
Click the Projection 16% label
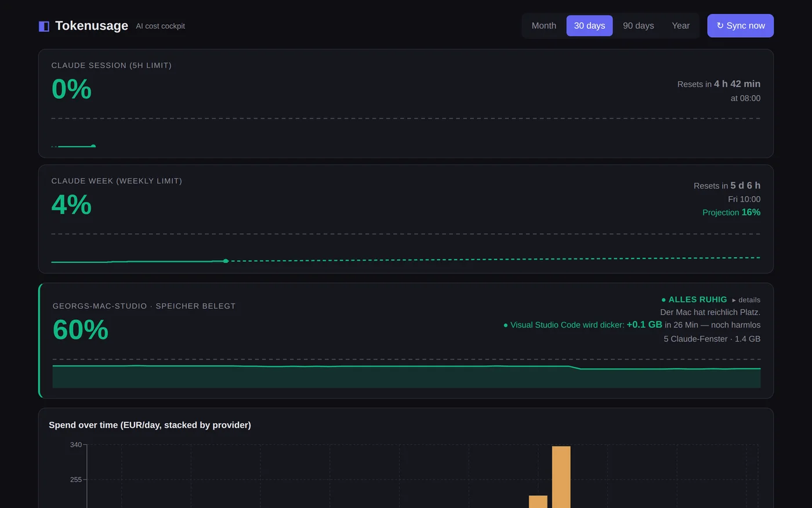pyautogui.click(x=731, y=212)
